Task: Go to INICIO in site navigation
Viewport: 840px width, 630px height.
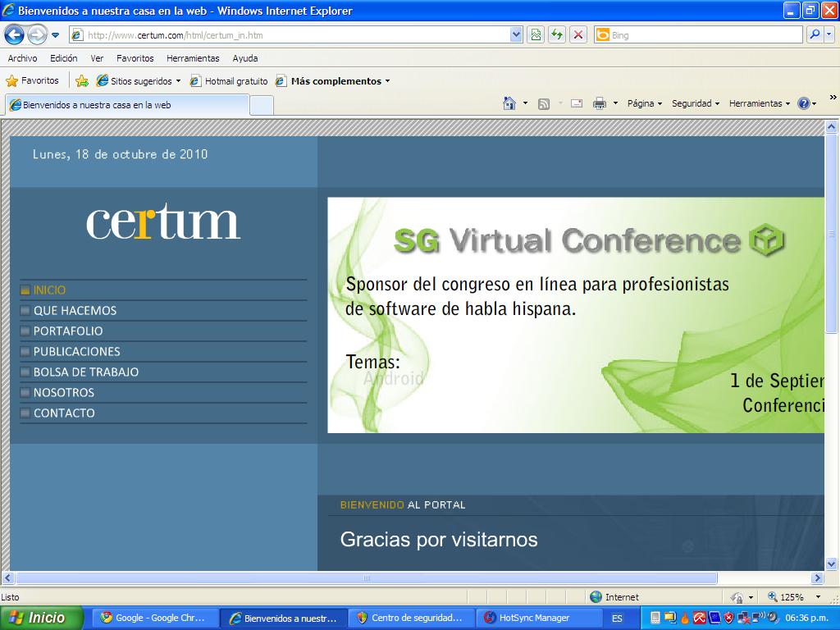Action: click(x=49, y=290)
